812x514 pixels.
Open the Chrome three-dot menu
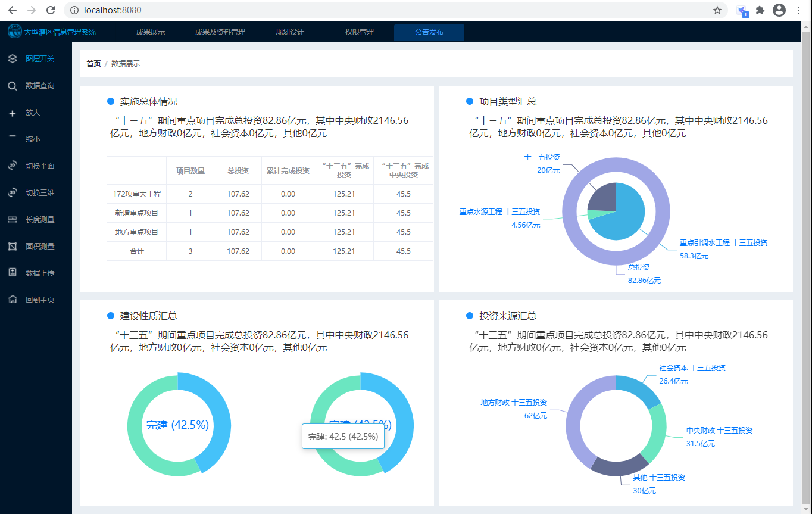[799, 10]
